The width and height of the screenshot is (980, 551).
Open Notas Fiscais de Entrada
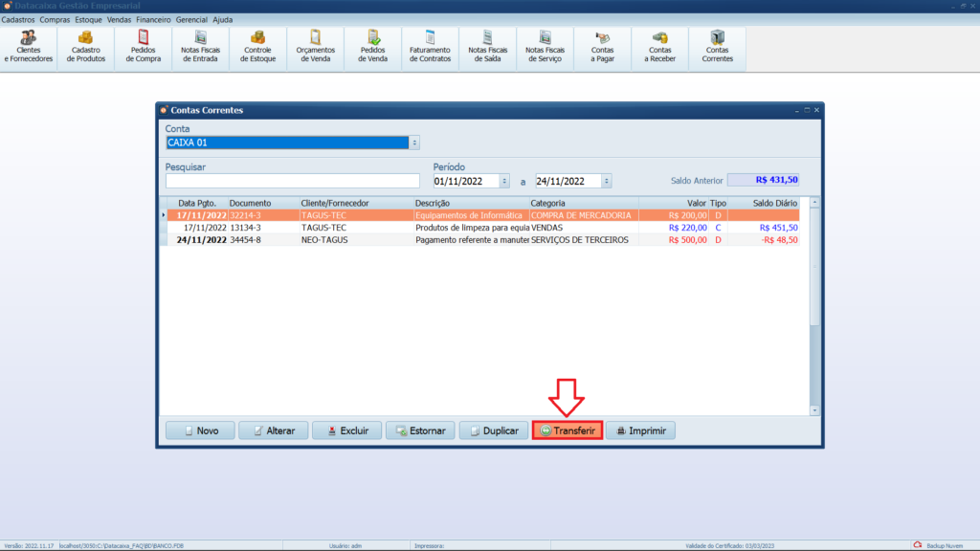[201, 47]
